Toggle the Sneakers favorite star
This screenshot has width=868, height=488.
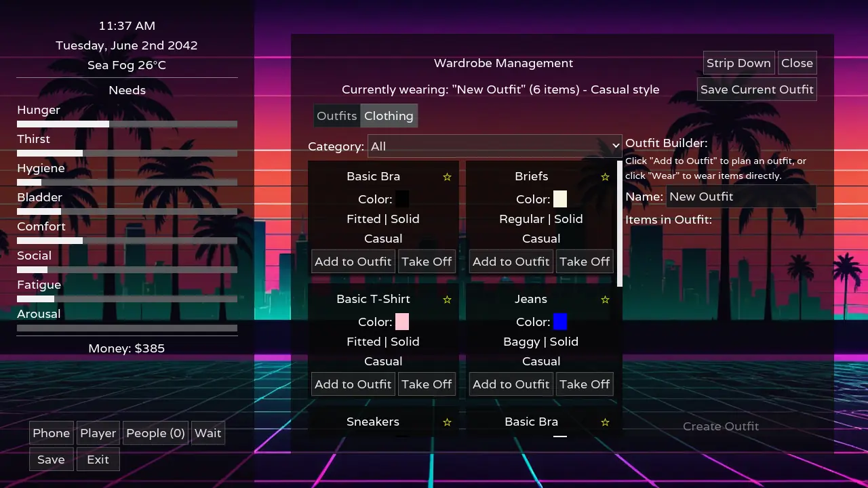tap(447, 422)
